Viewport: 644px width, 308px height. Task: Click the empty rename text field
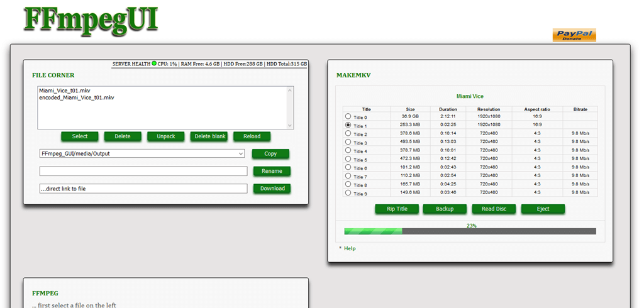[143, 171]
